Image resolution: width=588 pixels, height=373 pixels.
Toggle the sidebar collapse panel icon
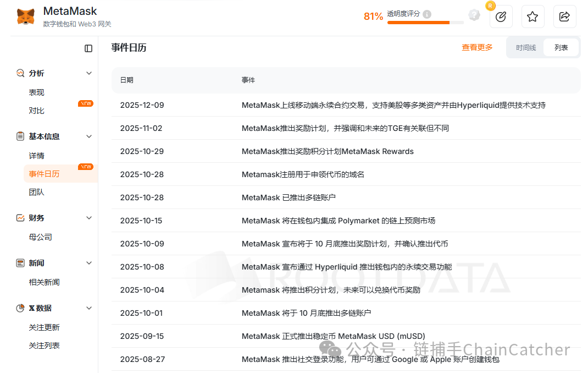click(88, 48)
